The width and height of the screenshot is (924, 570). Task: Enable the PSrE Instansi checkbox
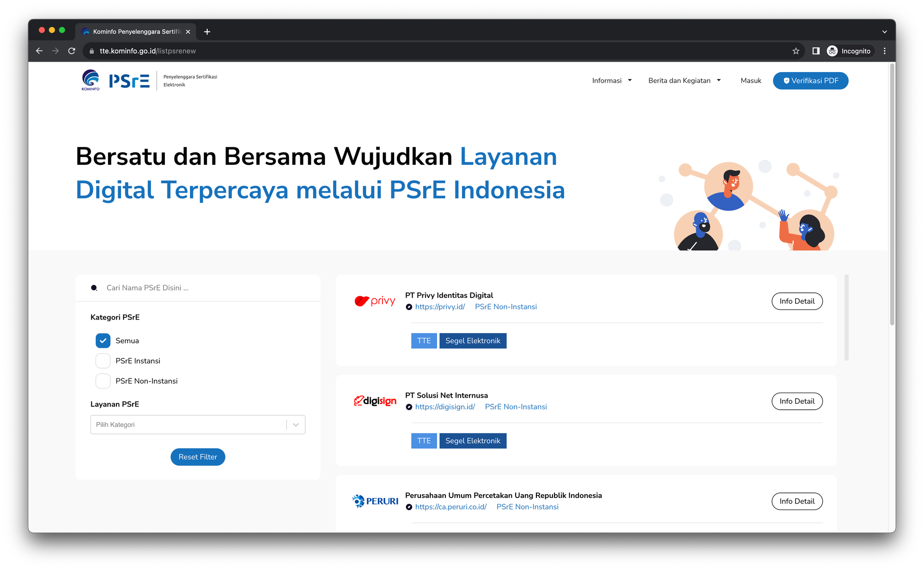point(103,361)
